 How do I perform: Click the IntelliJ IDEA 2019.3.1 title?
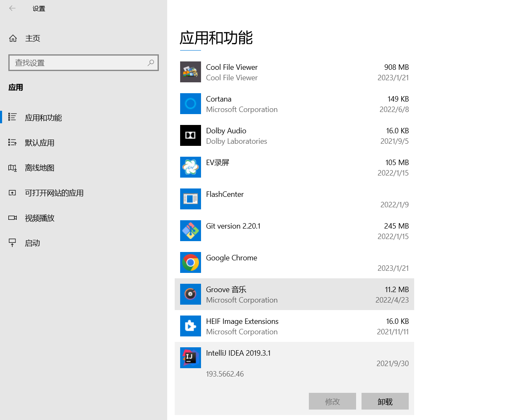pyautogui.click(x=238, y=353)
